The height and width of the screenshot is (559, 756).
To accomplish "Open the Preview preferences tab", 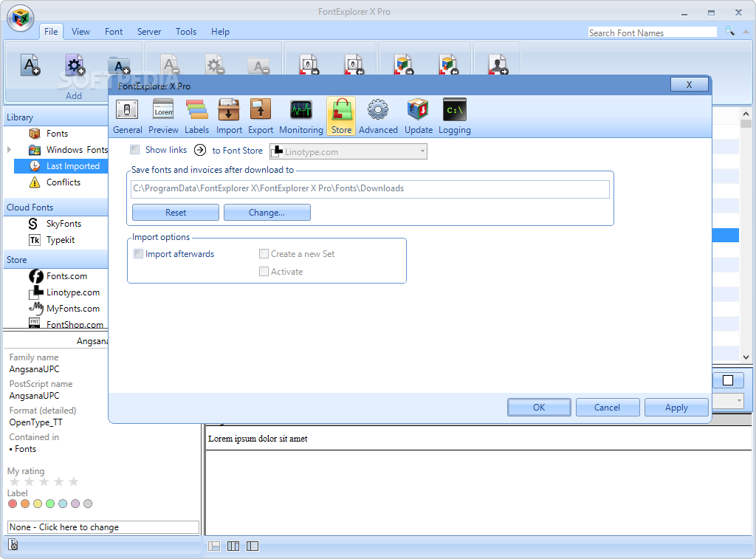I will click(163, 116).
